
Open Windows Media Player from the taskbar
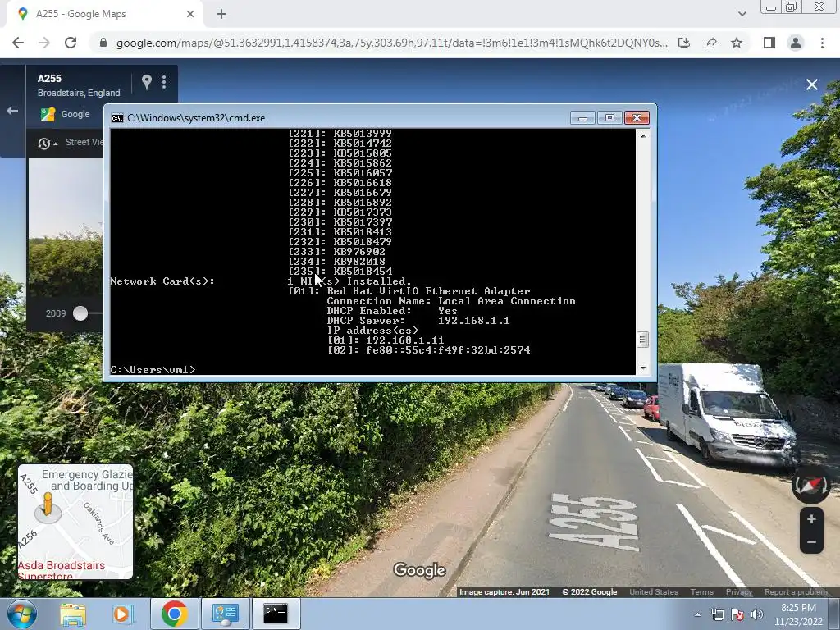click(121, 614)
